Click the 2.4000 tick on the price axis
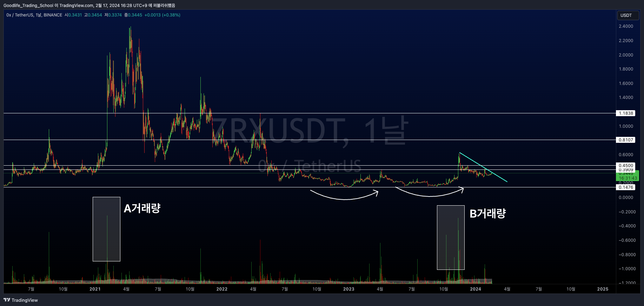644x306 pixels. click(x=626, y=26)
